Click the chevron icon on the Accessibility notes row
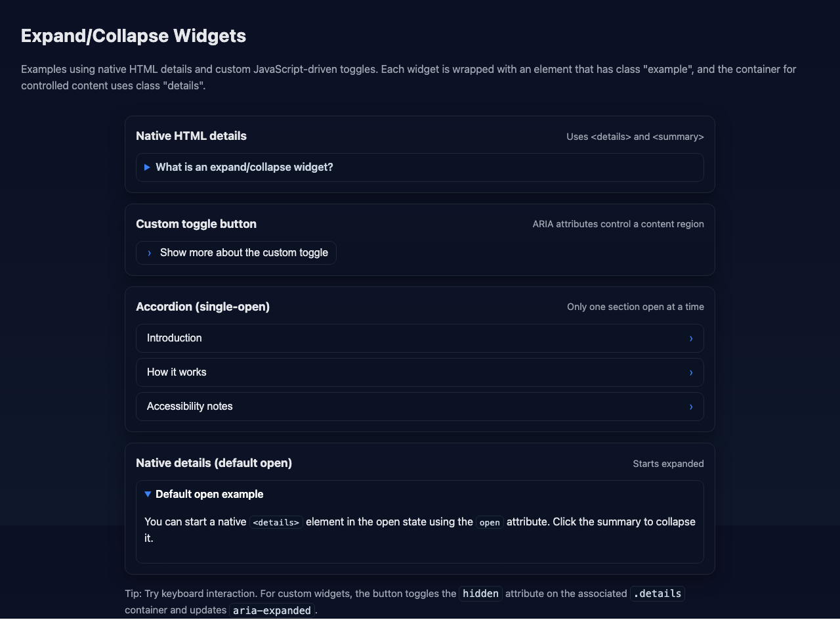 [690, 407]
